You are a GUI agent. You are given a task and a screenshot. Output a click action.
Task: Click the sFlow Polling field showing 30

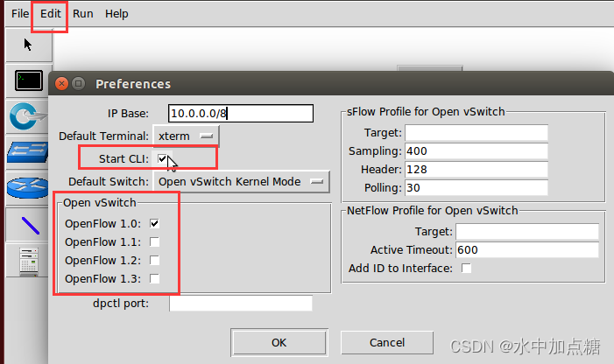tap(476, 187)
